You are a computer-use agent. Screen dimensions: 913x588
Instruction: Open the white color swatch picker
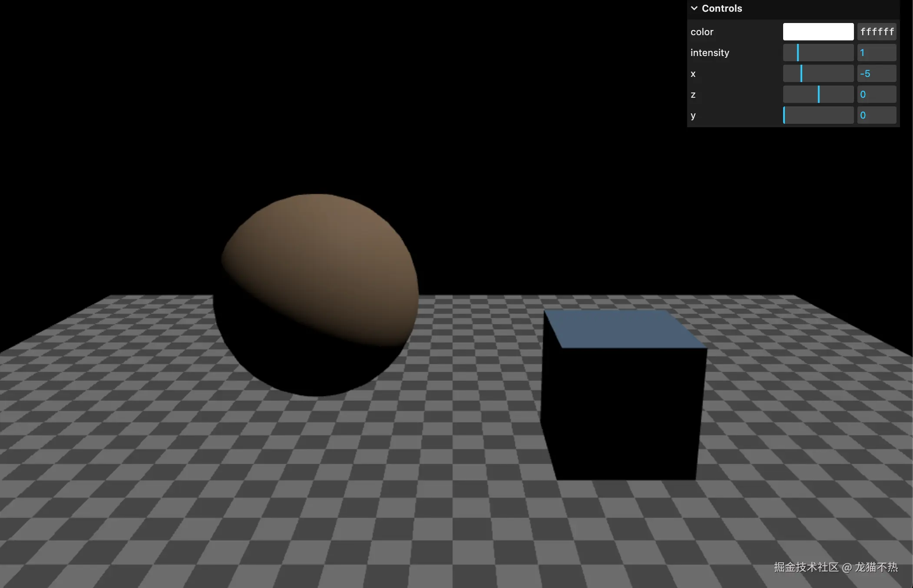click(818, 32)
